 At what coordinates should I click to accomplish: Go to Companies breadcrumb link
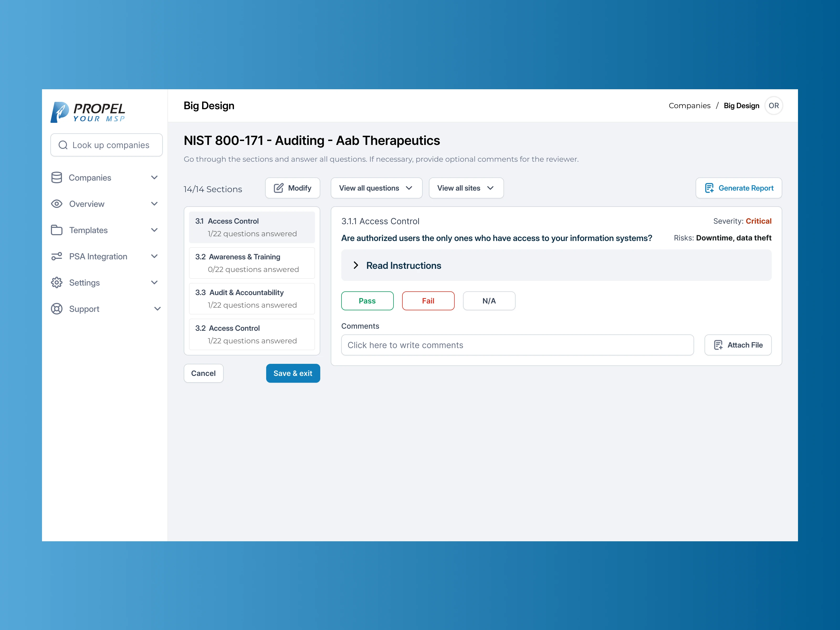pyautogui.click(x=689, y=106)
